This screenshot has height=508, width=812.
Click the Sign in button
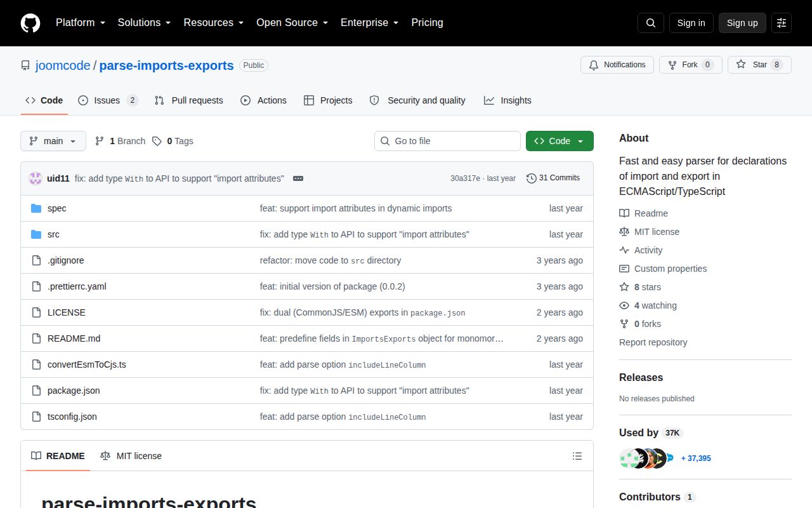pyautogui.click(x=691, y=23)
